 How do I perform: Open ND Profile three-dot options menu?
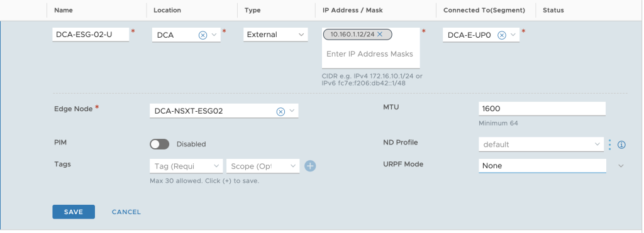[610, 144]
